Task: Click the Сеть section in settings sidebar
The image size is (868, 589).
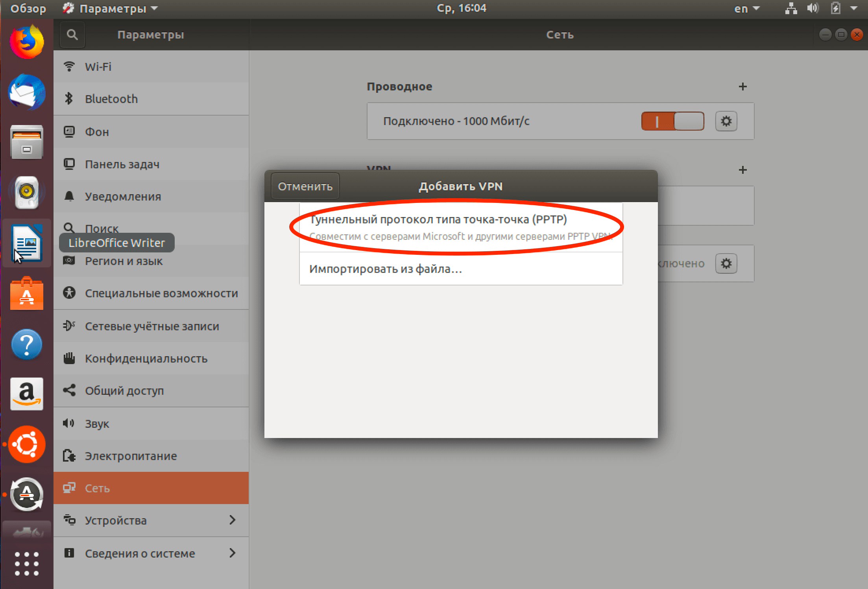Action: point(151,487)
